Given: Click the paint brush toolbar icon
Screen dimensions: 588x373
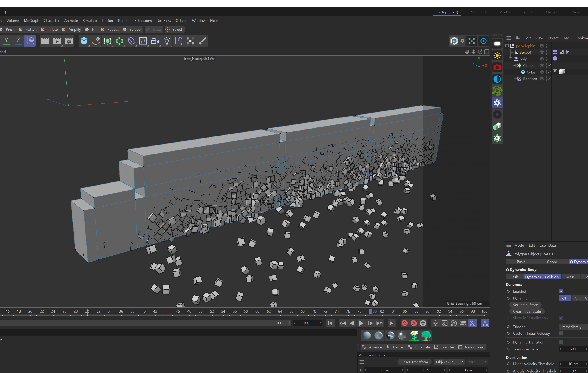Looking at the screenshot, I should point(202,41).
